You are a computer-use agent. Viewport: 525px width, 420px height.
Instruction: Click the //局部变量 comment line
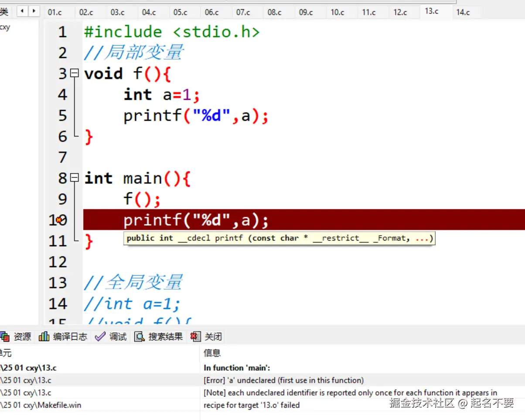click(x=134, y=53)
